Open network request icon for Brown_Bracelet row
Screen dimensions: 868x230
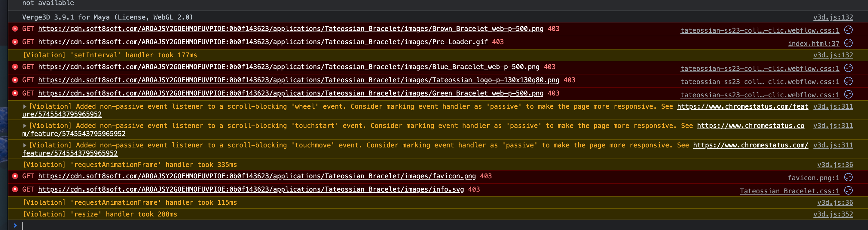point(848,30)
